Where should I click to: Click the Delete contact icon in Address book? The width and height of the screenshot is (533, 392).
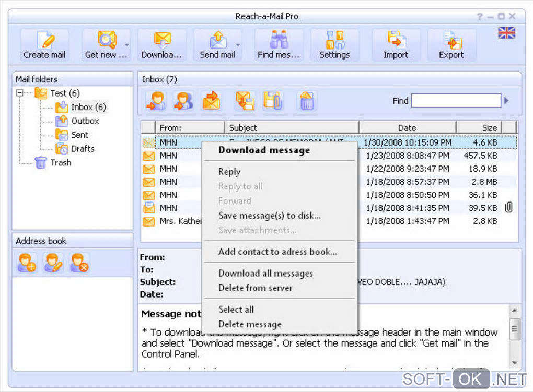[x=79, y=263]
